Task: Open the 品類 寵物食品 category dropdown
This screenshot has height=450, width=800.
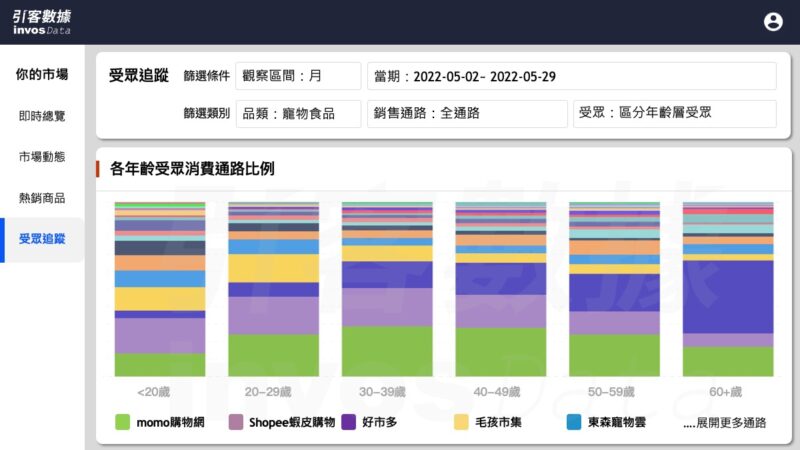Action: click(x=298, y=114)
